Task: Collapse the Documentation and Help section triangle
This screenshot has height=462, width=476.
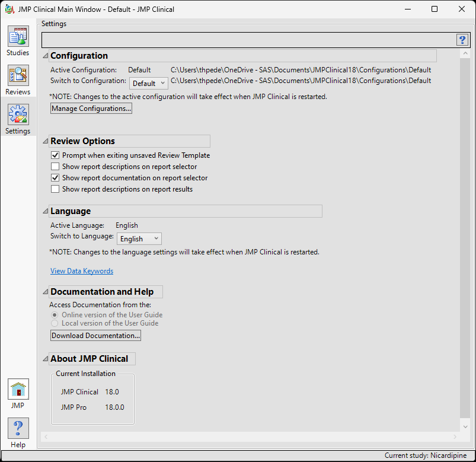Action: (46, 292)
